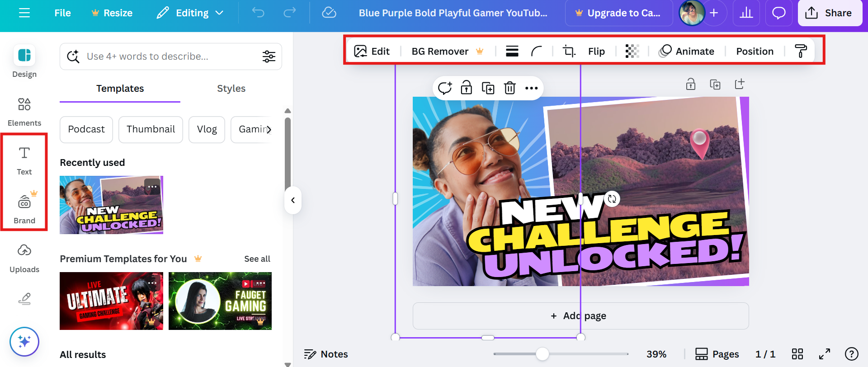Duplicate the page
This screenshot has height=367, width=868.
click(x=715, y=84)
